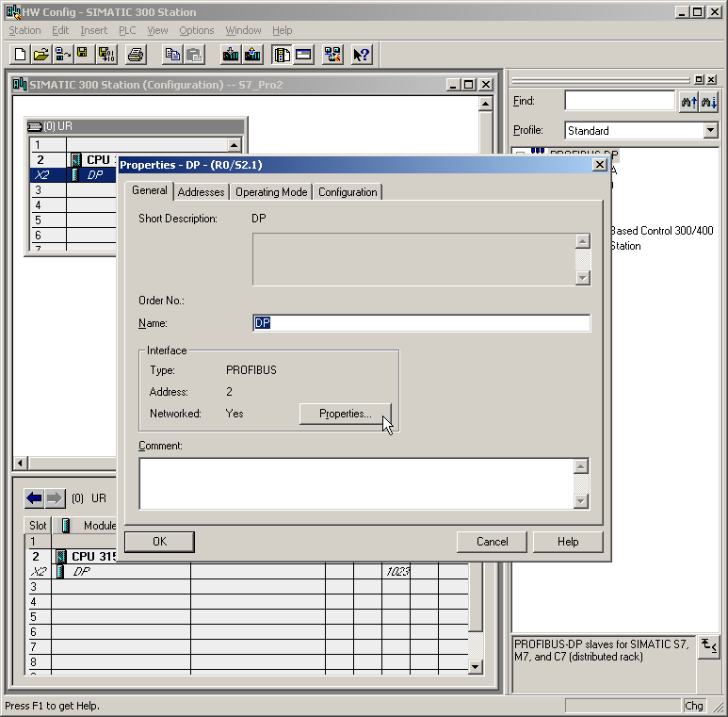Image resolution: width=728 pixels, height=717 pixels.
Task: Click the HW Config application title icon
Action: pos(13,12)
